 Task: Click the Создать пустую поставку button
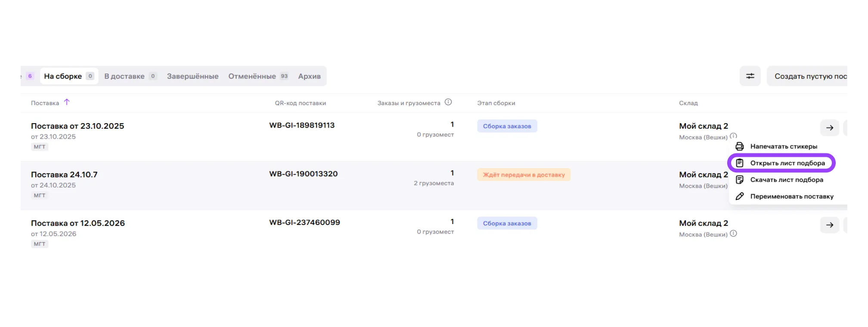(x=807, y=76)
